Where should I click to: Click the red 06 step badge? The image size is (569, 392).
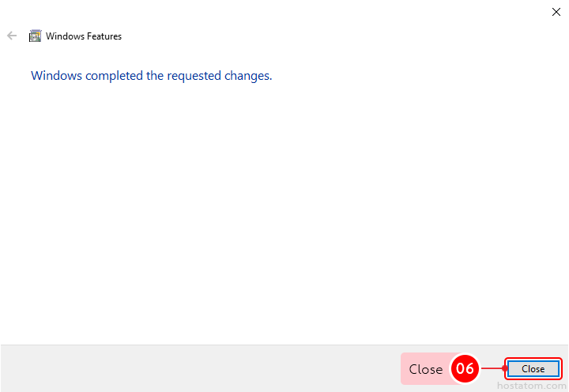click(x=465, y=369)
